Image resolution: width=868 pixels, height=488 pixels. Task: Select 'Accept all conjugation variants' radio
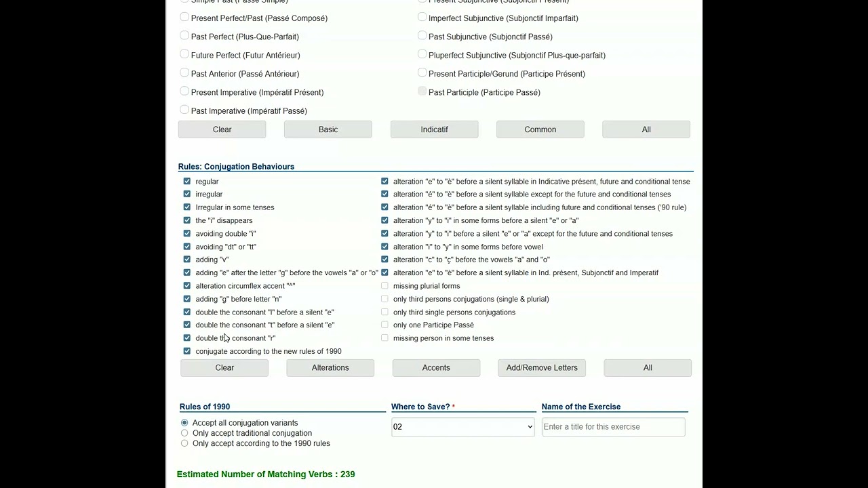pyautogui.click(x=184, y=423)
